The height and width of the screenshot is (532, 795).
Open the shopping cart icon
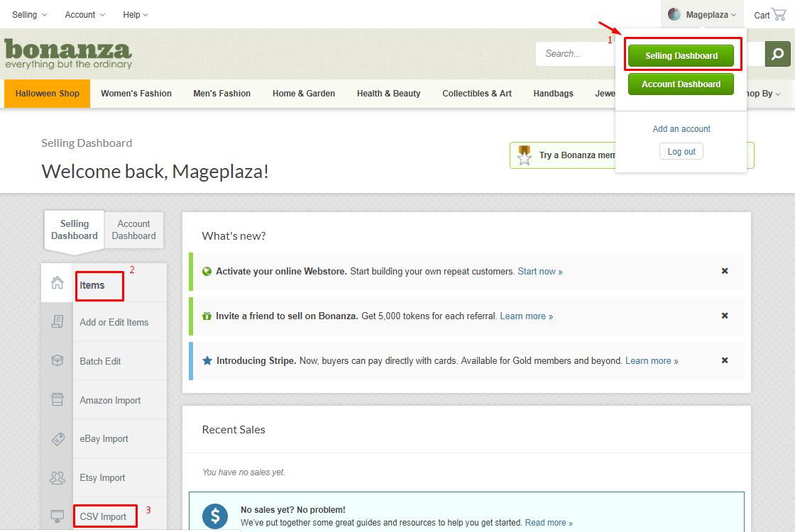(779, 14)
